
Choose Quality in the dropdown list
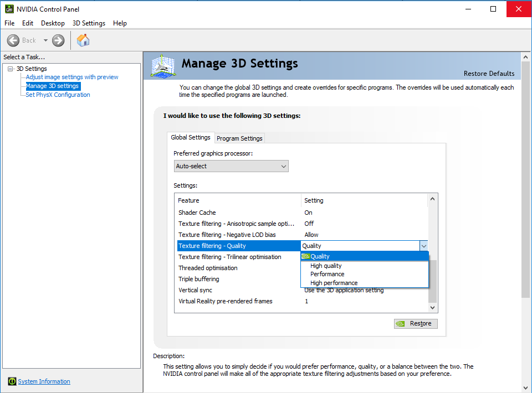(365, 256)
